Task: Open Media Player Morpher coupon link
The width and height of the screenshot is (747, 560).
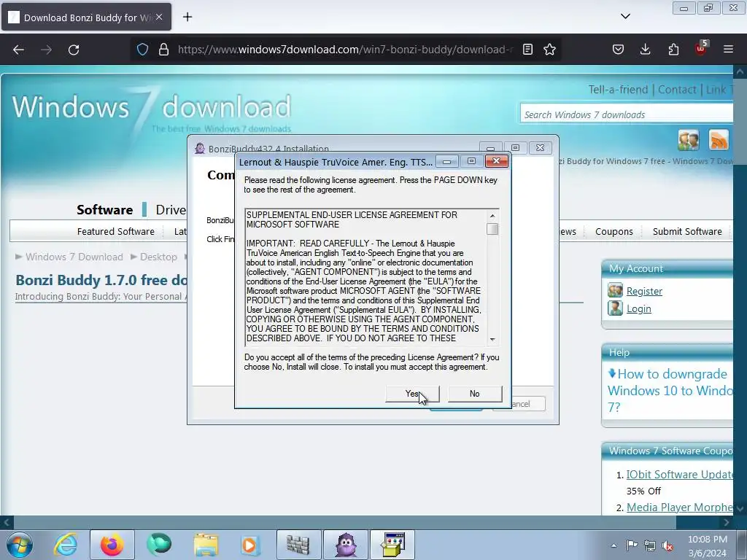Action: [679, 507]
